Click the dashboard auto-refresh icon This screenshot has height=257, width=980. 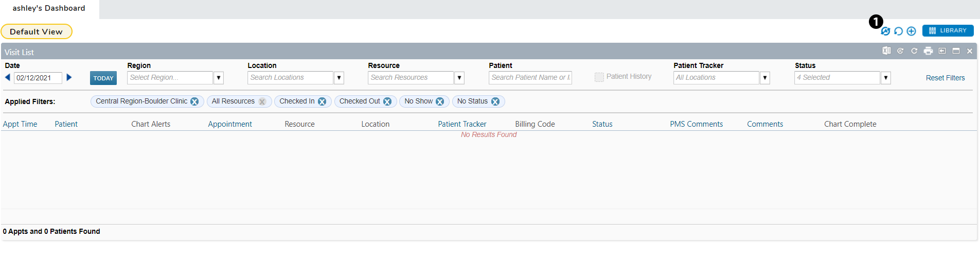tap(885, 31)
